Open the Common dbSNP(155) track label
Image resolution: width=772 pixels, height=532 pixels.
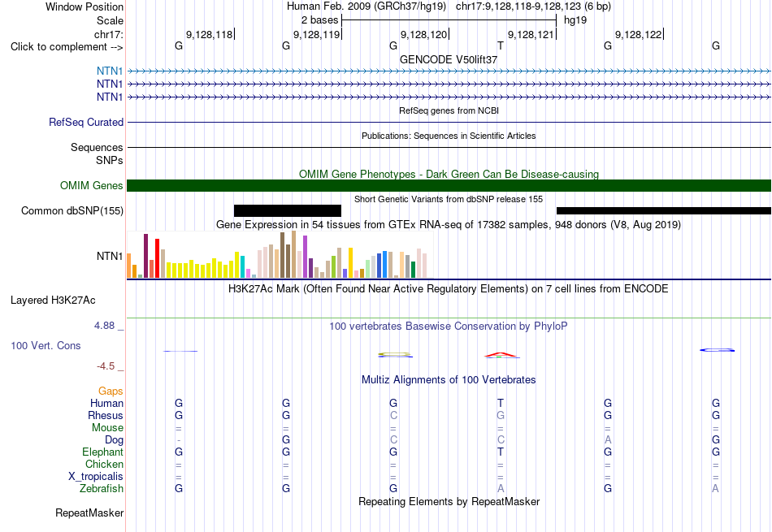click(x=72, y=210)
